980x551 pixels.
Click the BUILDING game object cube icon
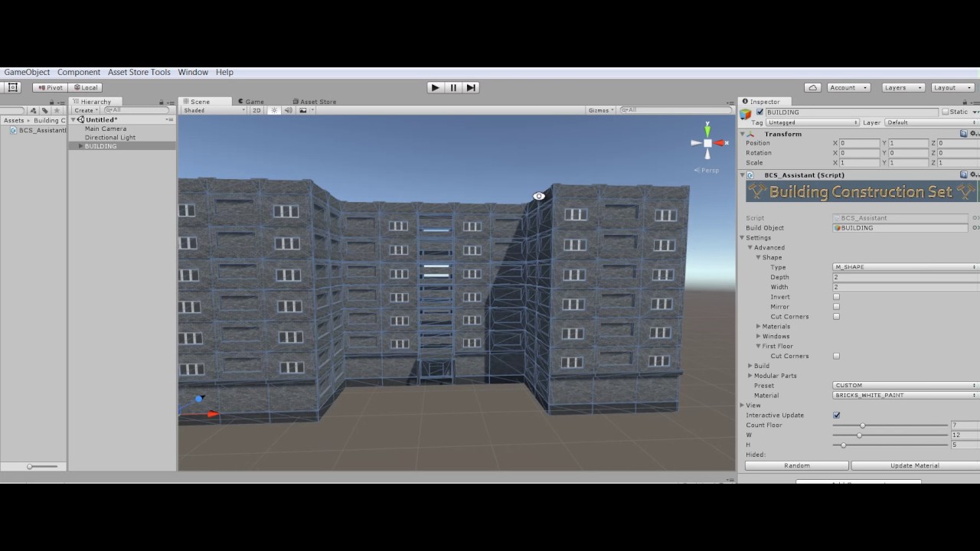pos(746,113)
